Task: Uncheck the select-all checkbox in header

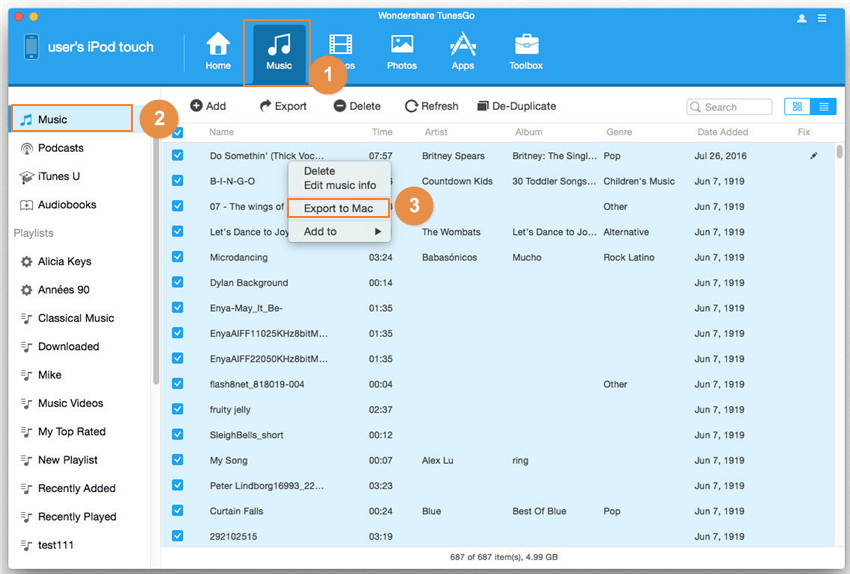Action: [x=178, y=132]
